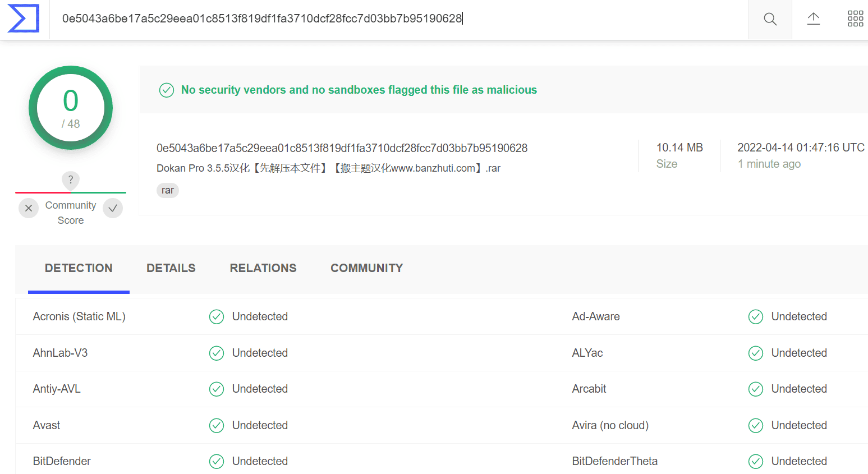868x474 pixels.
Task: Click the Ad-Aware row undetected check icon
Action: pyautogui.click(x=756, y=317)
